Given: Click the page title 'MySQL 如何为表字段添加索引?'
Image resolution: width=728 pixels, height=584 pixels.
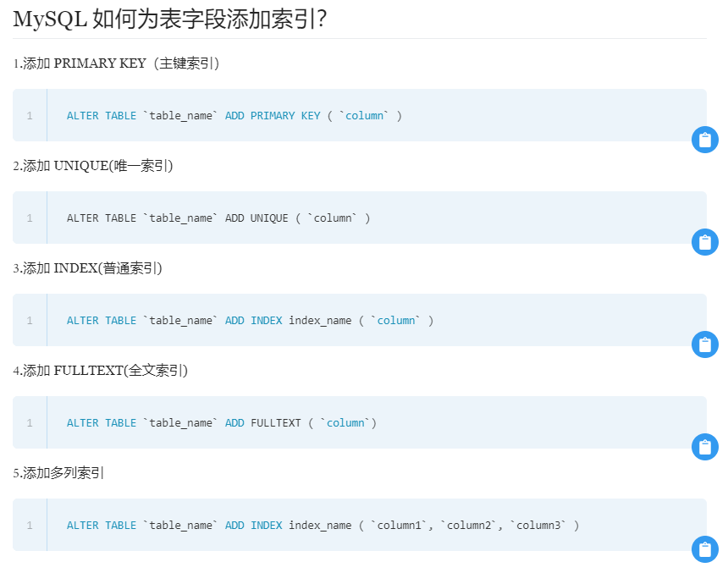Looking at the screenshot, I should 170,19.
